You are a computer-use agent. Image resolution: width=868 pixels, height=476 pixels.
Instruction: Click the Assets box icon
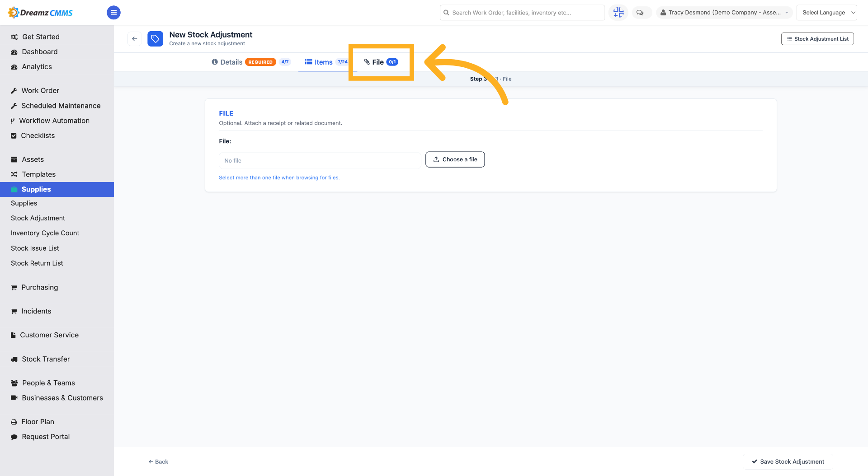pyautogui.click(x=14, y=159)
